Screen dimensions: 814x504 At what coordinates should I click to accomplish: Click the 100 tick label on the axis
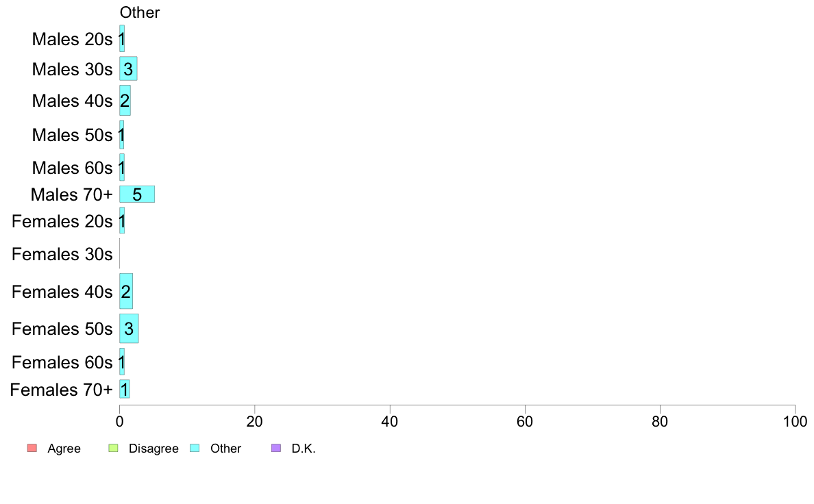tap(794, 420)
